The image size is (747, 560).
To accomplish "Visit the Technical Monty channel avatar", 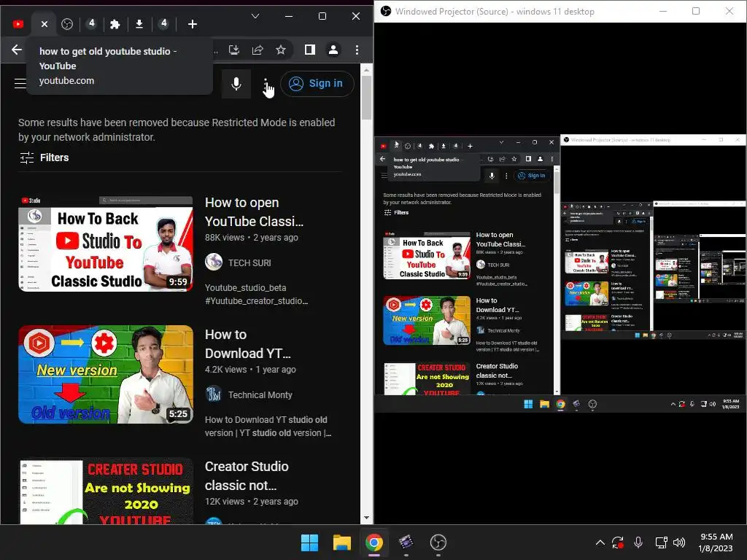I will pos(214,394).
